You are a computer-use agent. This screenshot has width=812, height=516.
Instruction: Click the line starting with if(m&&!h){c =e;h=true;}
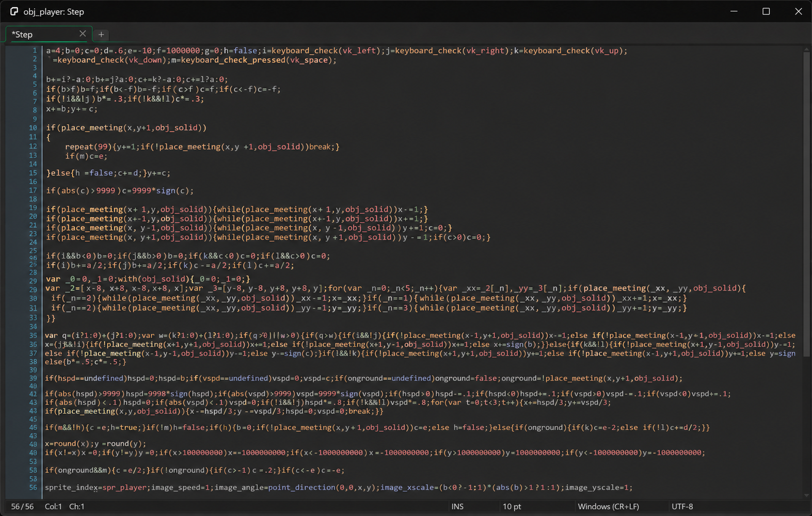[x=377, y=427]
